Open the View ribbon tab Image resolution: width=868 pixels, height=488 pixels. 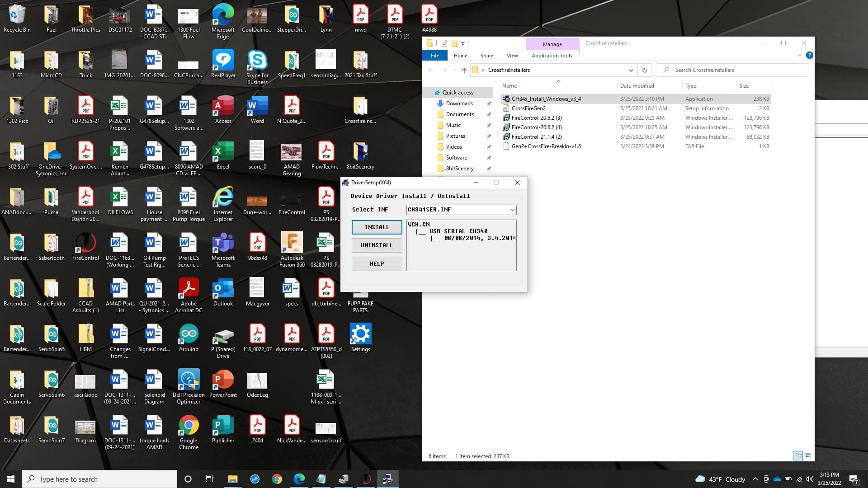tap(512, 56)
